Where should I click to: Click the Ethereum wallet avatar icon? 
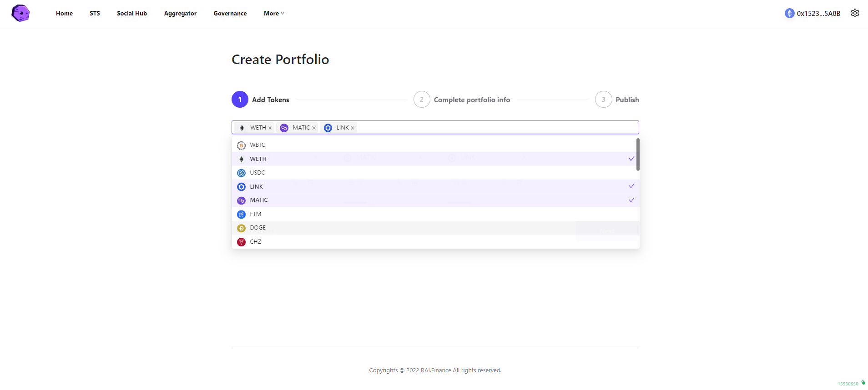coord(789,13)
